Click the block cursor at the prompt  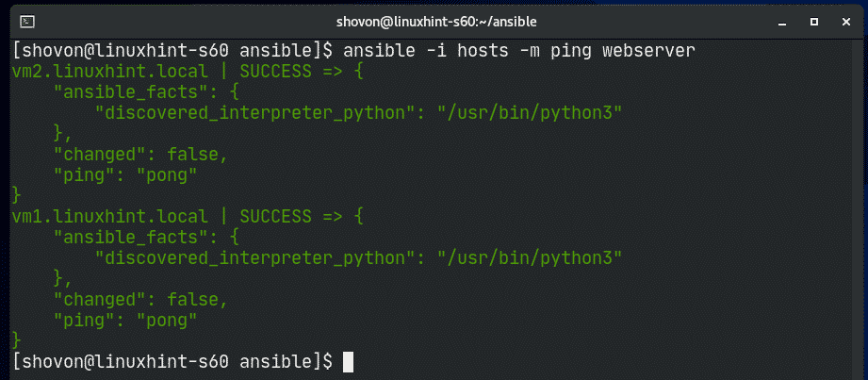pos(348,362)
